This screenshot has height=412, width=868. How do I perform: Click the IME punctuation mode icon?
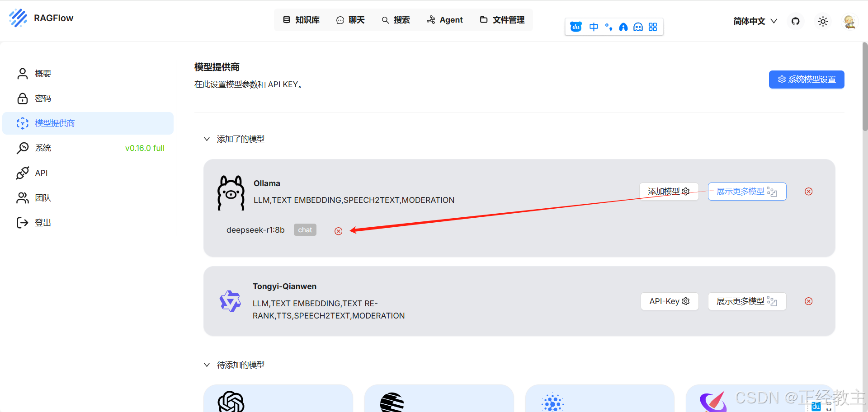(x=609, y=27)
